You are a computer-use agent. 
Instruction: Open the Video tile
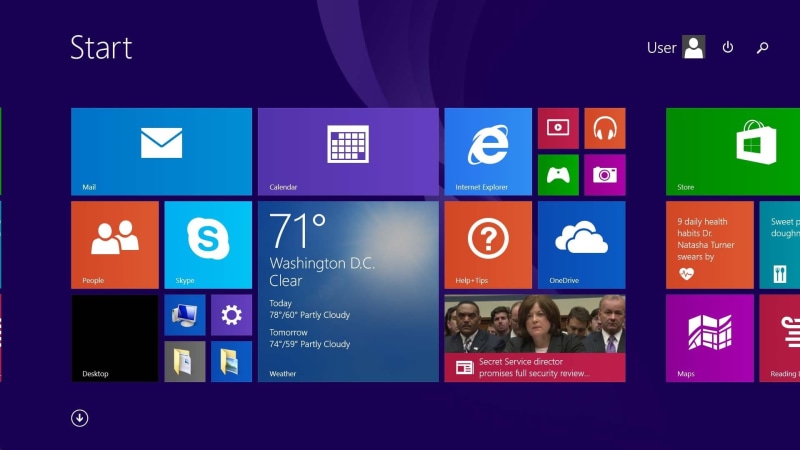(558, 129)
